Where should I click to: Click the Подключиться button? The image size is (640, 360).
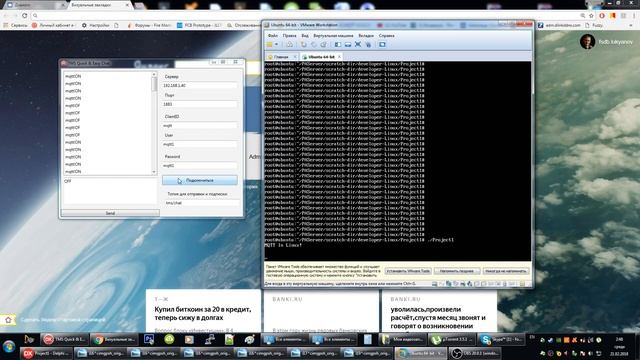tap(200, 180)
